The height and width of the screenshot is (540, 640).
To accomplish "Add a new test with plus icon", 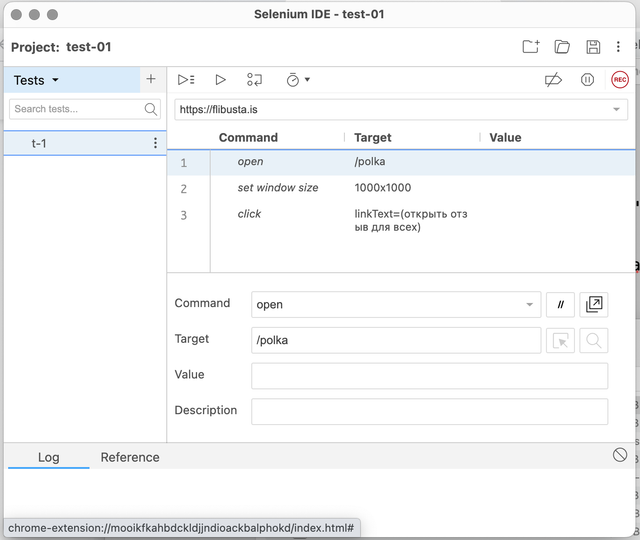I will point(151,80).
